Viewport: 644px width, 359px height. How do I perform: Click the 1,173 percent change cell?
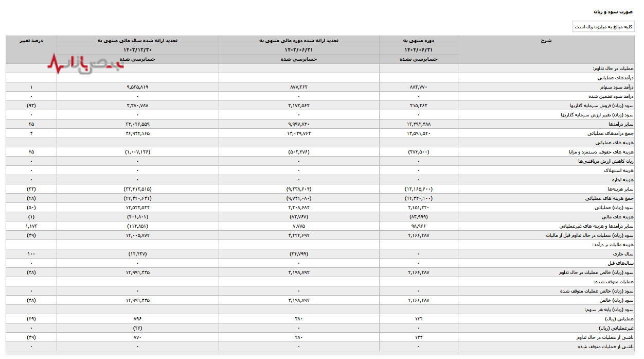coord(31,226)
